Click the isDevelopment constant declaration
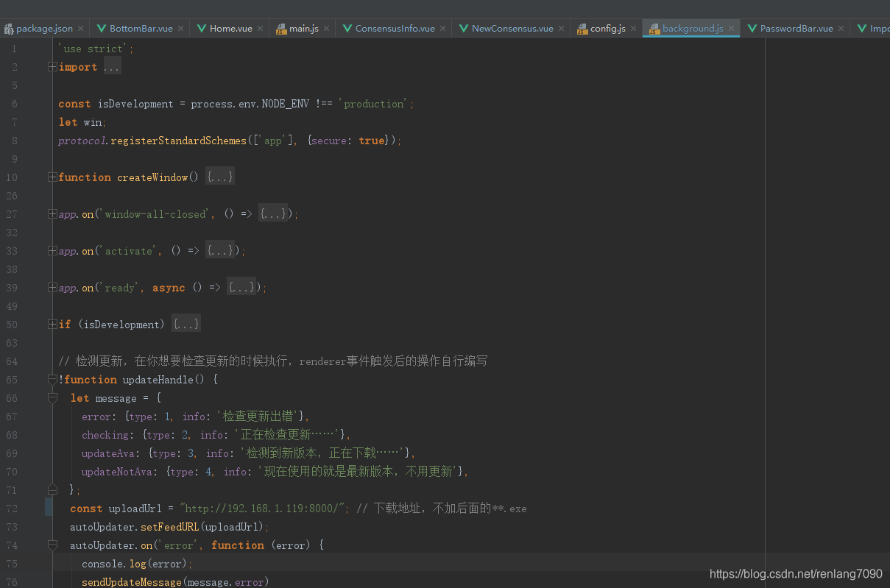Screen dimensions: 890x588 click(236, 104)
